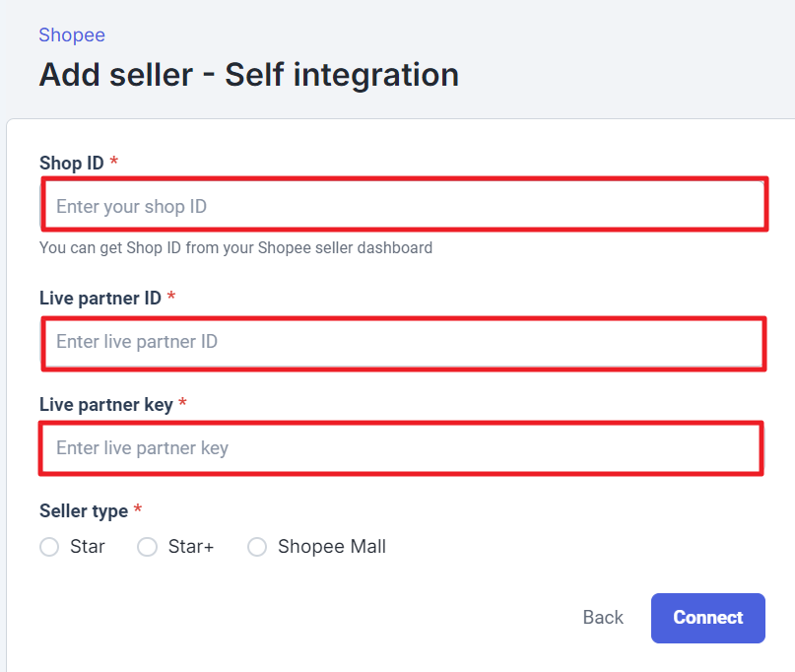Click the 'Shopee Mall' option text
The image size is (795, 672).
point(332,547)
